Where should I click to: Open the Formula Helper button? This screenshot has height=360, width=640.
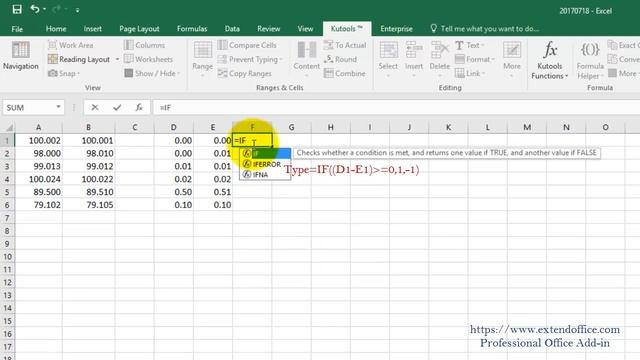[x=590, y=60]
